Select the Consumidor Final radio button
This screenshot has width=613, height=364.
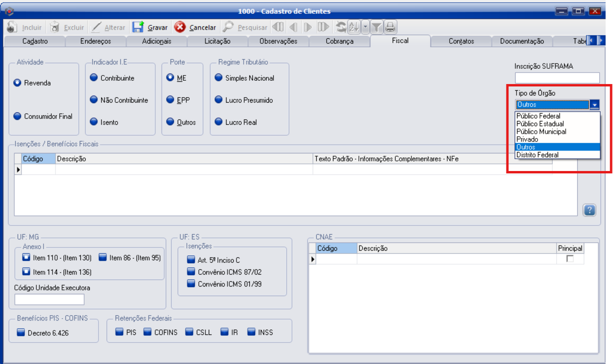18,116
